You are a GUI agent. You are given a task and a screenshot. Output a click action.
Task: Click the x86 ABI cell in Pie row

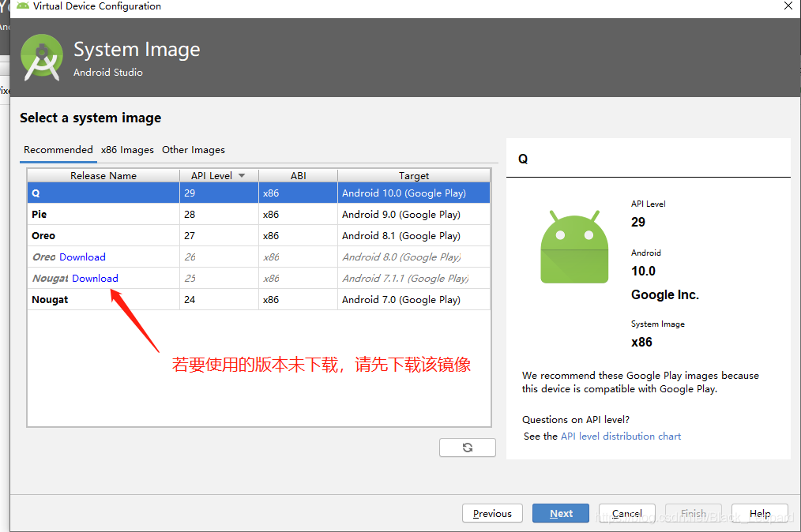pyautogui.click(x=298, y=215)
